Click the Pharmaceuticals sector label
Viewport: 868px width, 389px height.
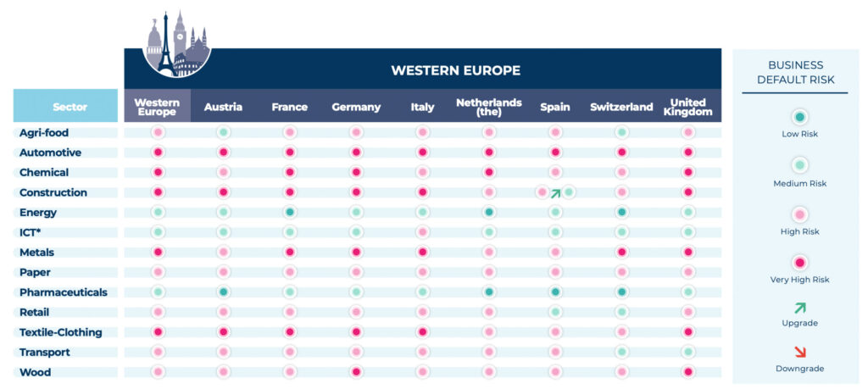63,292
